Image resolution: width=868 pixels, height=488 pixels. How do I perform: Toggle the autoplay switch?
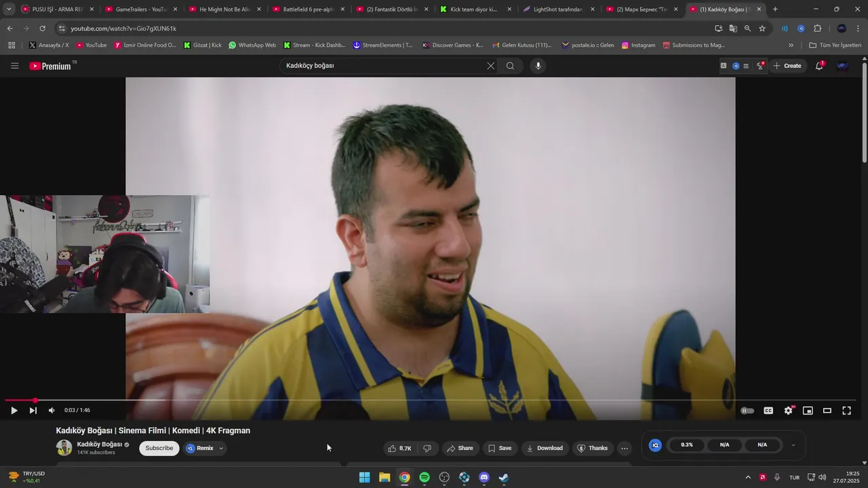pos(747,410)
